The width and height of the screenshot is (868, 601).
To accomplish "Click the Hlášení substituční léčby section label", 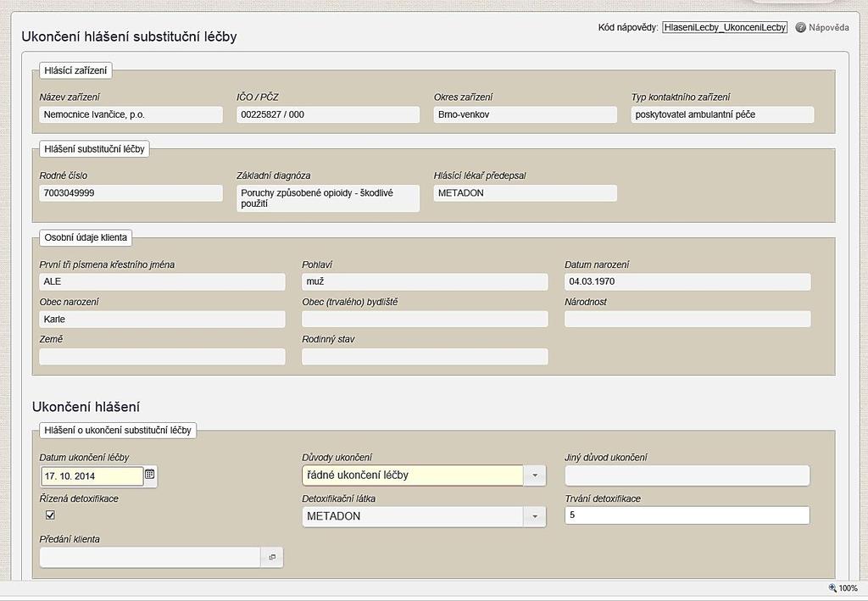I will (94, 149).
